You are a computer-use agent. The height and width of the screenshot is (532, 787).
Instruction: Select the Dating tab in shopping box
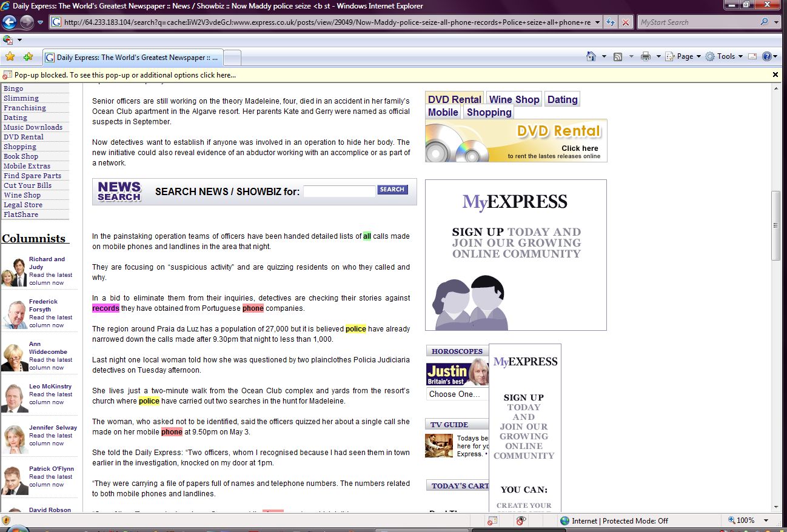coord(562,99)
